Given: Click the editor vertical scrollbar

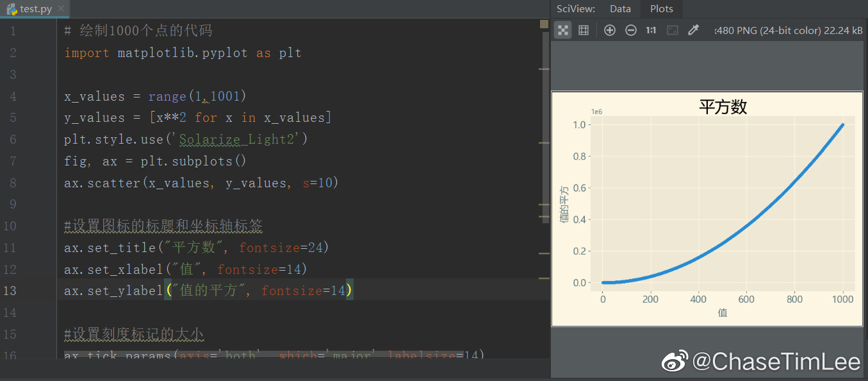Looking at the screenshot, I should 546,128.
